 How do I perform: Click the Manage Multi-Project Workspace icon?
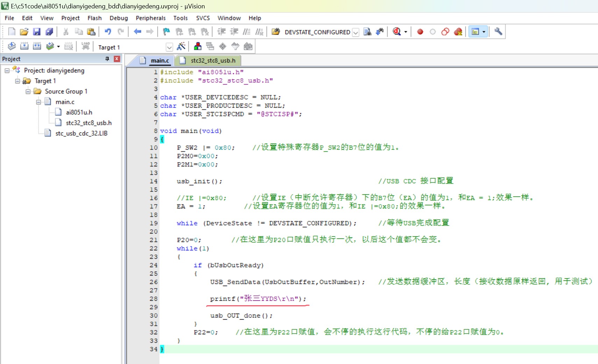tap(210, 47)
